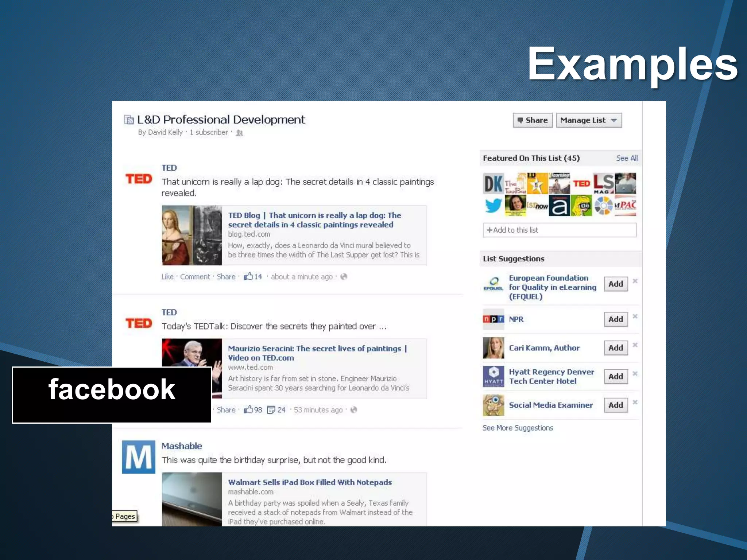
Task: Click thumbs-up icon showing 98 likes
Action: point(248,409)
